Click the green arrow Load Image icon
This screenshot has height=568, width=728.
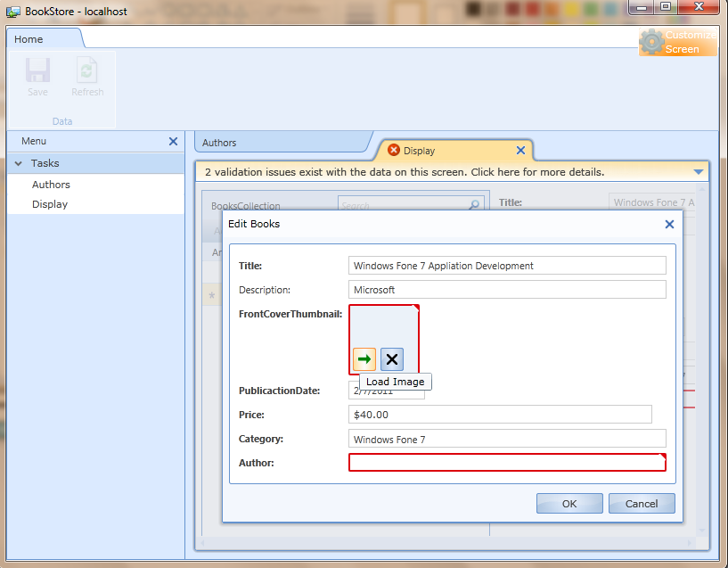(364, 359)
